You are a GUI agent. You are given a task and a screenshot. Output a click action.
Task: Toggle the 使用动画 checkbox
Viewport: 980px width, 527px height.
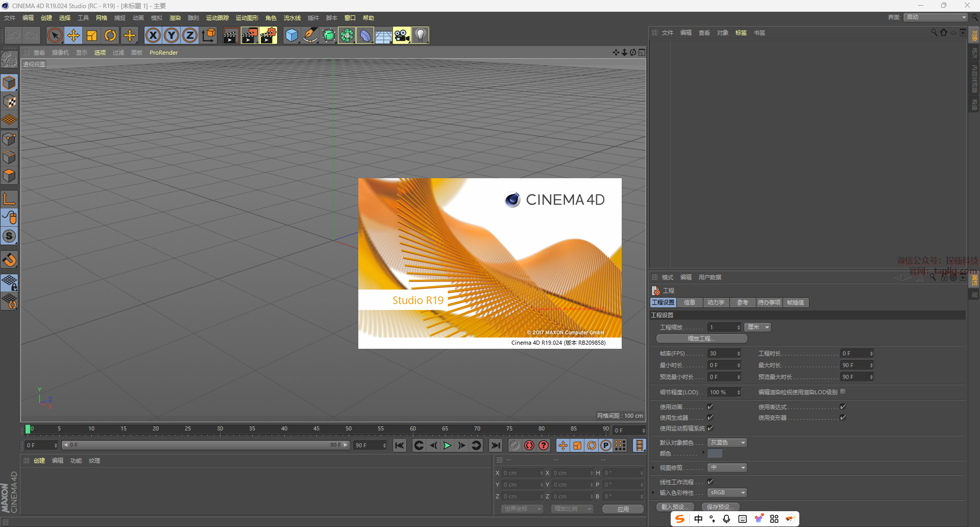(710, 407)
